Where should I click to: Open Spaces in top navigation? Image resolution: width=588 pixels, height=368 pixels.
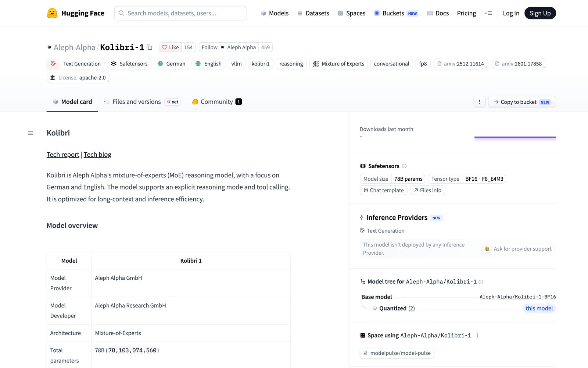pyautogui.click(x=352, y=13)
